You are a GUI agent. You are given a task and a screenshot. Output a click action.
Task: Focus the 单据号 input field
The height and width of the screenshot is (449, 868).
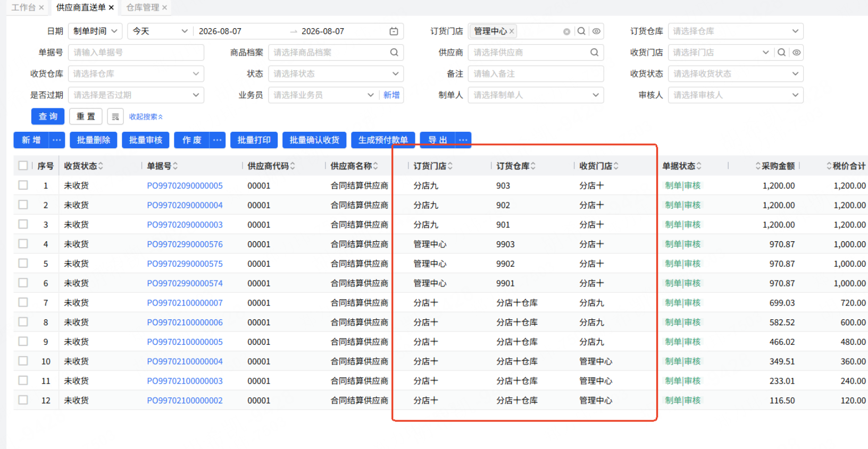136,52
